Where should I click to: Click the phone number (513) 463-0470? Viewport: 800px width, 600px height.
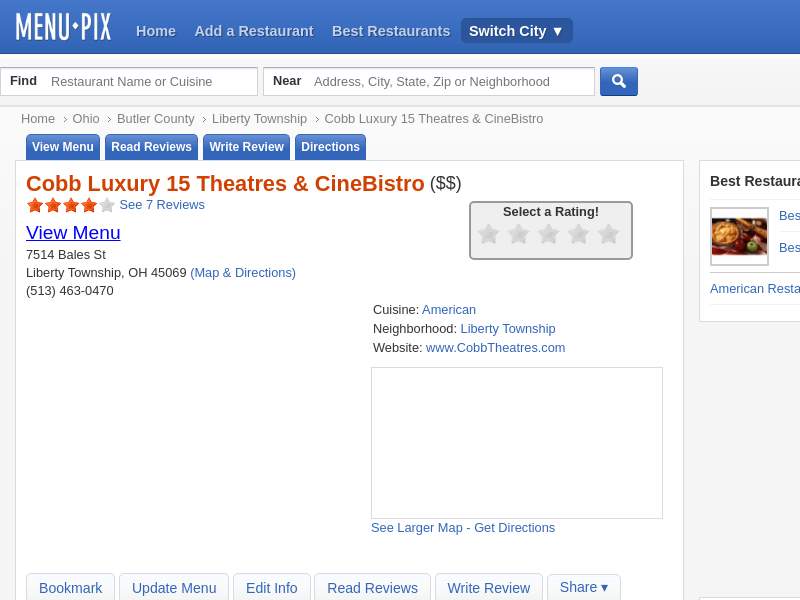tap(70, 291)
